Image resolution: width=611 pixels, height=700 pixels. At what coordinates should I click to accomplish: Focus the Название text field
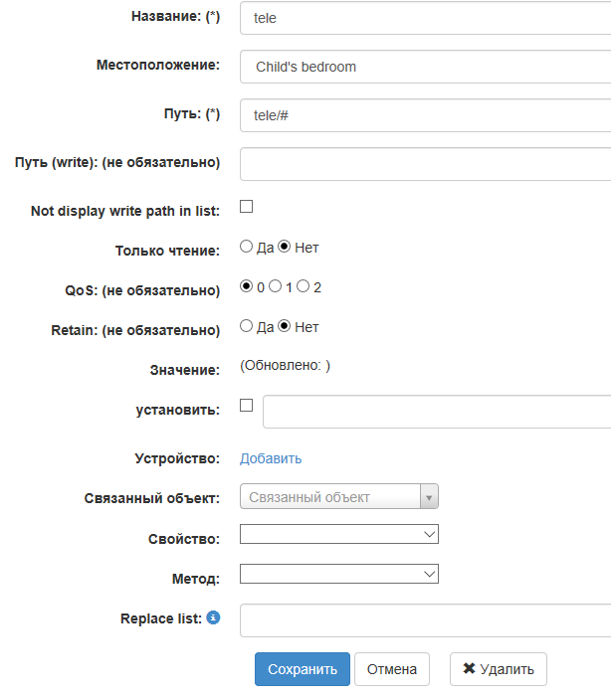(425, 18)
